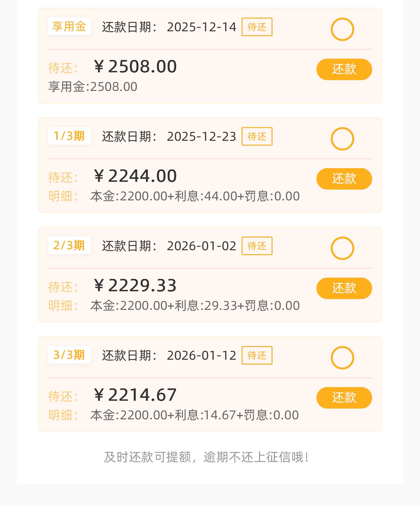
Task: Click the 待还 badge beside 2025-12-14
Action: pyautogui.click(x=257, y=27)
